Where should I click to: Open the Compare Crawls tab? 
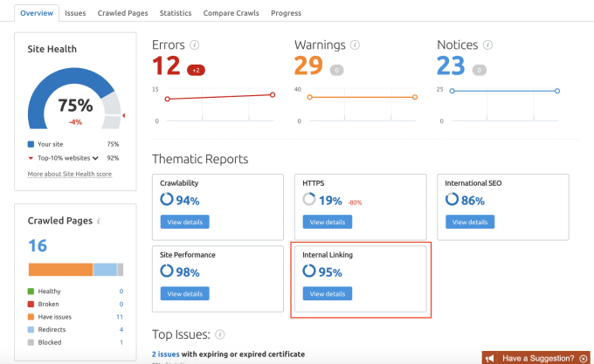231,13
